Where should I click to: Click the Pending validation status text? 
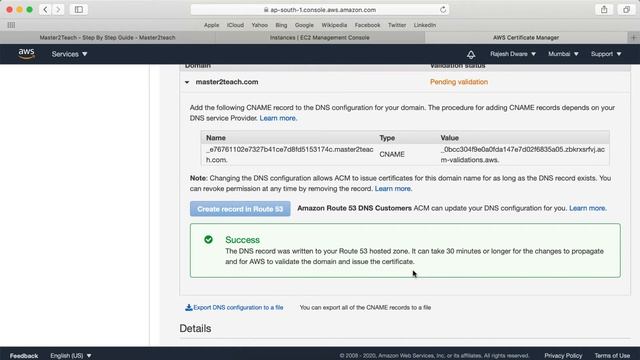click(459, 82)
